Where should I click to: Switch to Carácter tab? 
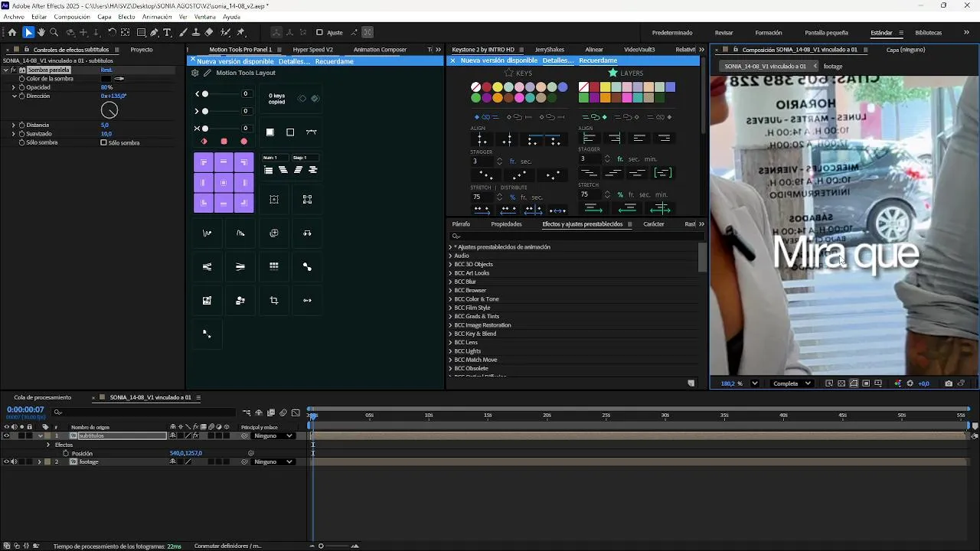(x=654, y=224)
